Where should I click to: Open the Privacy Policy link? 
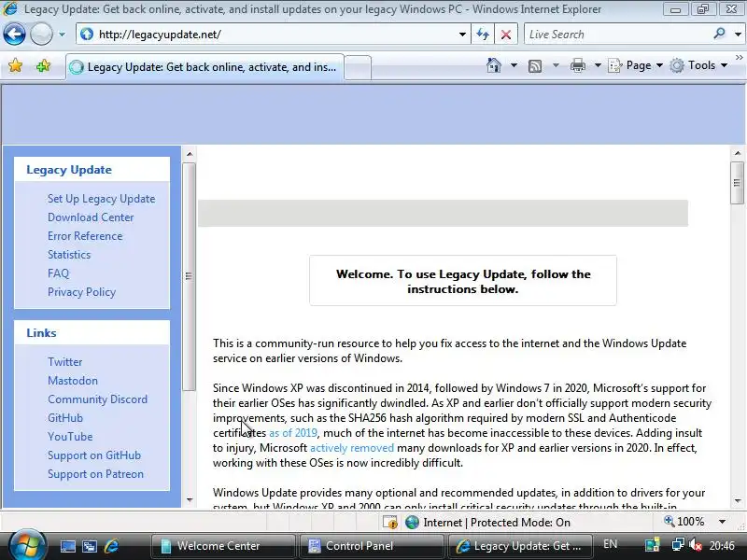(81, 292)
